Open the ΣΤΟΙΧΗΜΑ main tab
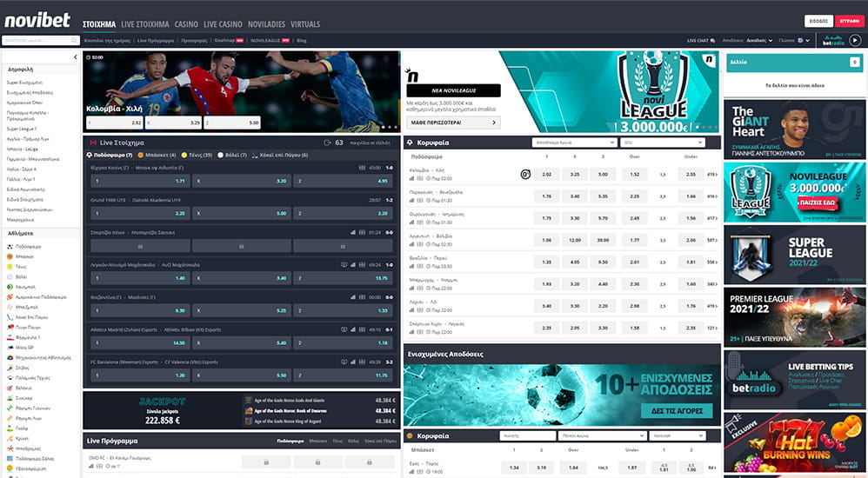Screen dimensions: 868x478 (x=99, y=24)
